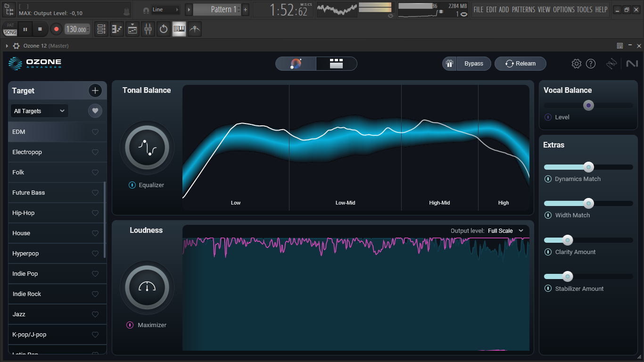The width and height of the screenshot is (644, 362).
Task: Add new pattern with plus button
Action: pos(245,9)
